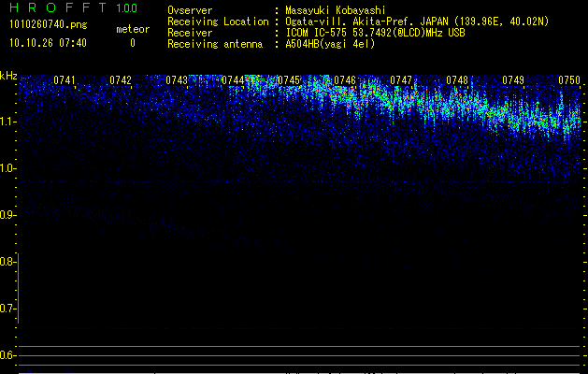The width and height of the screenshot is (588, 374).
Task: Select the file name 1010260740.png
Action: [x=48, y=25]
